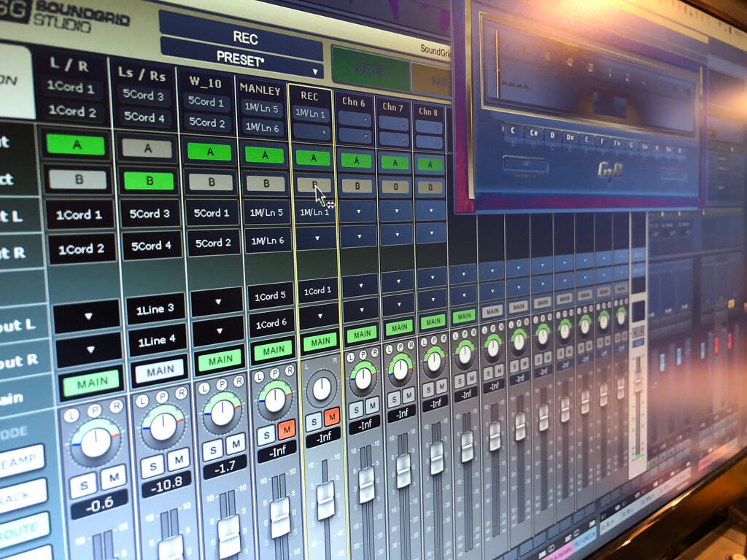Select the ROUTE mode button
747x560 pixels.
click(23, 528)
